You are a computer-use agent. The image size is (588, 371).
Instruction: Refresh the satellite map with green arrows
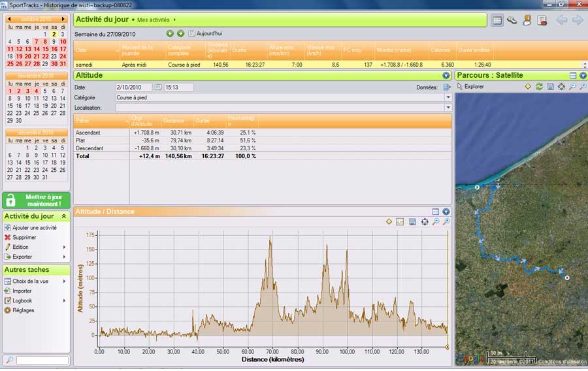[539, 87]
